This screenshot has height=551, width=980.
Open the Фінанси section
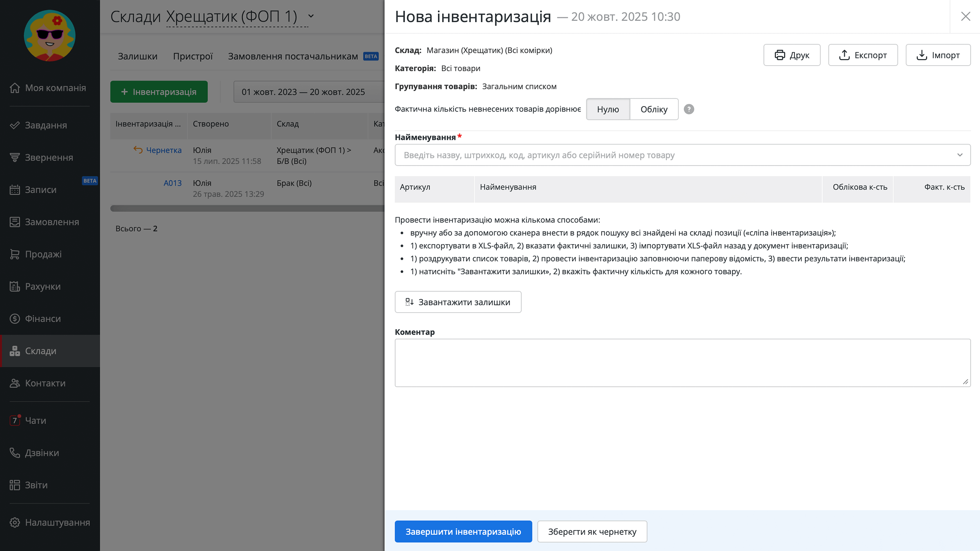pyautogui.click(x=42, y=318)
